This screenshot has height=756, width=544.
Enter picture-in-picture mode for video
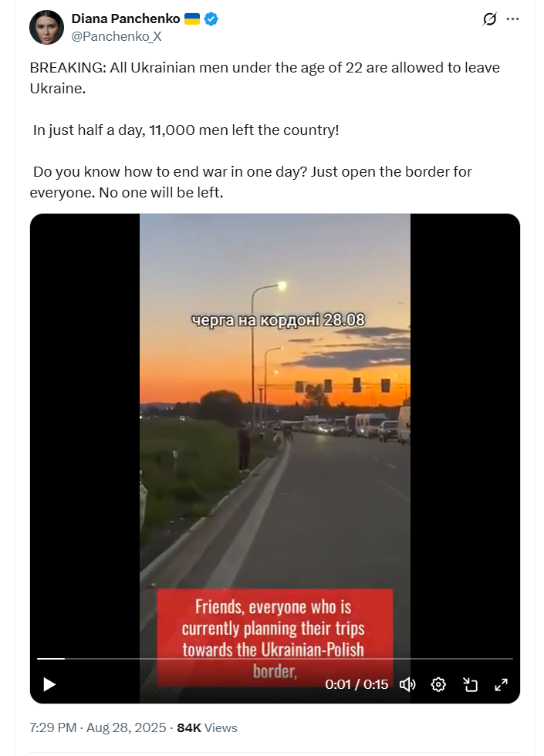470,684
